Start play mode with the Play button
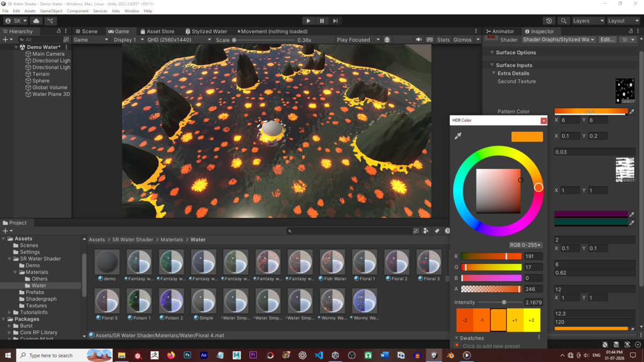 (x=308, y=21)
